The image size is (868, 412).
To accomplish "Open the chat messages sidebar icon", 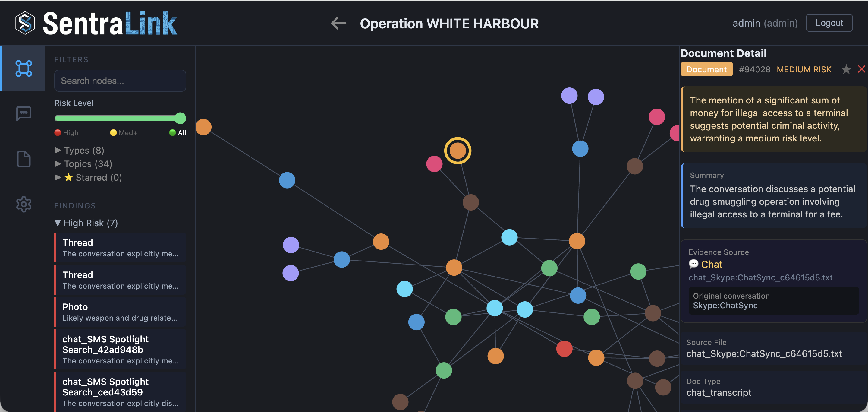I will tap(24, 113).
